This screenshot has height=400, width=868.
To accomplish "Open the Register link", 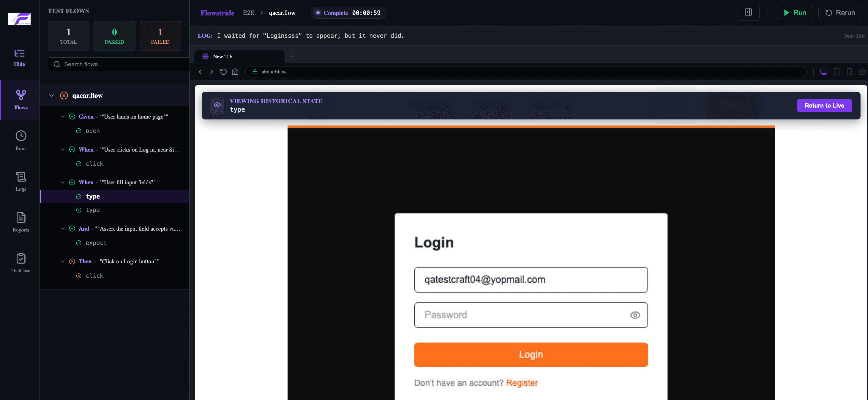I will pyautogui.click(x=522, y=383).
